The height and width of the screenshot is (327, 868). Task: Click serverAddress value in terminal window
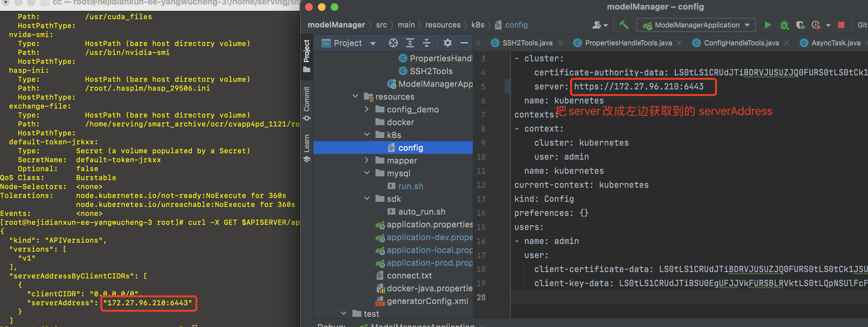(147, 302)
